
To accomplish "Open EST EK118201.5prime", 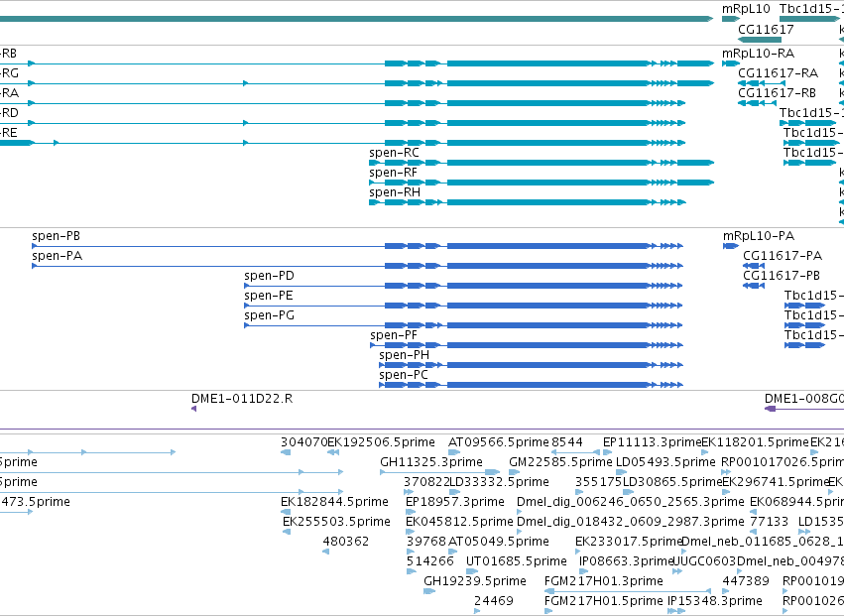I will pos(755,443).
